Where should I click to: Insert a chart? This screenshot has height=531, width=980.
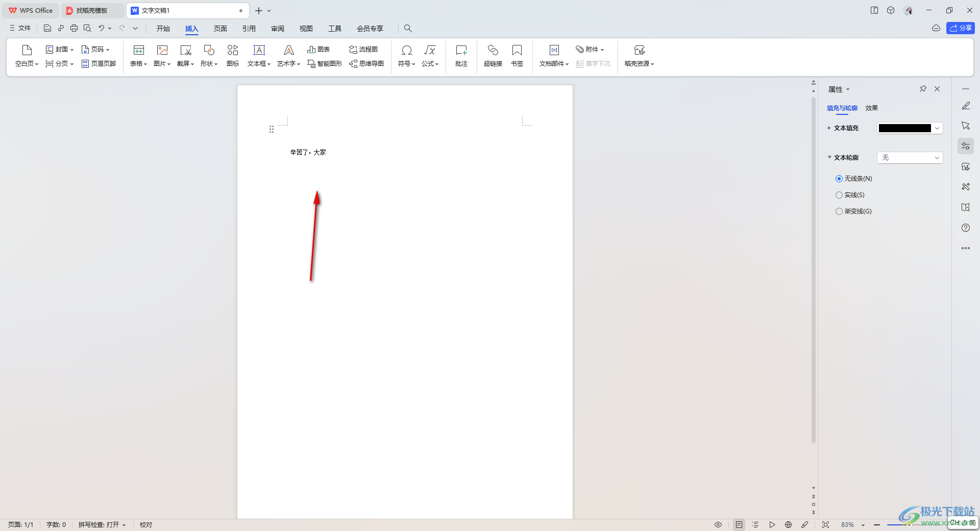(318, 50)
